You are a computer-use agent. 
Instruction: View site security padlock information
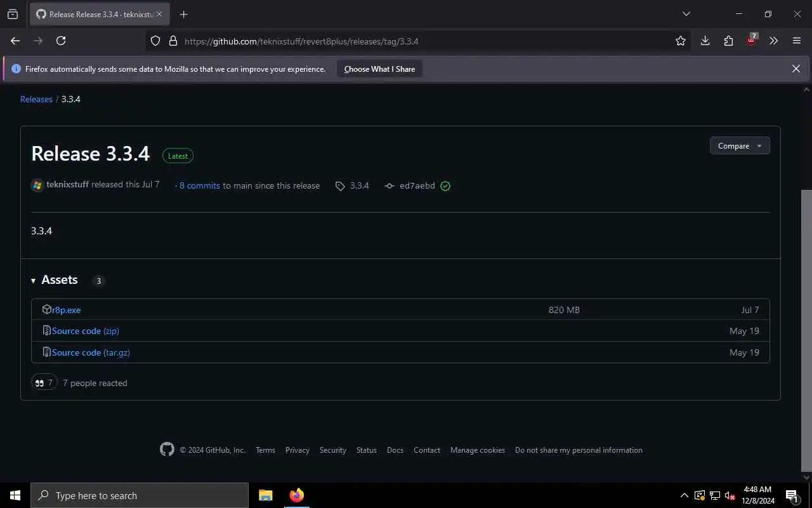click(x=173, y=41)
